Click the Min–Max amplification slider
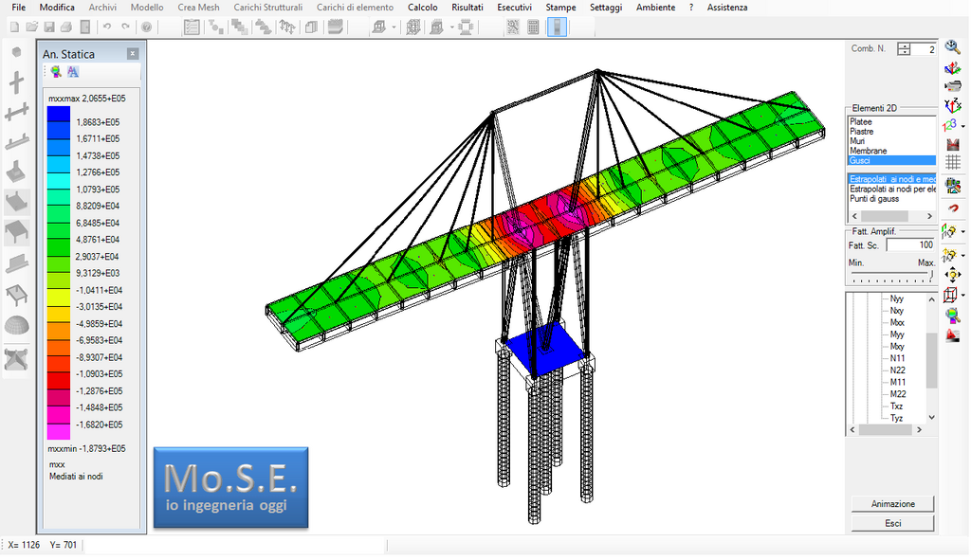The width and height of the screenshot is (971, 560). (891, 274)
